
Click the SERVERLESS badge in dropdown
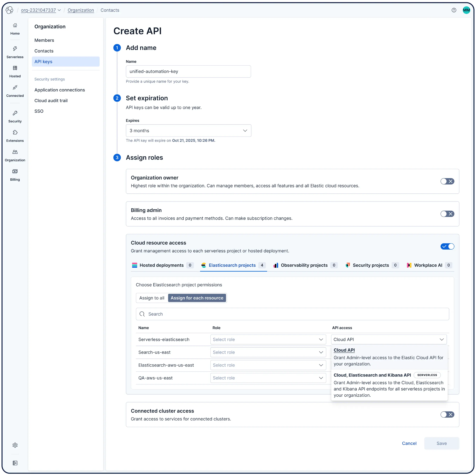(427, 375)
